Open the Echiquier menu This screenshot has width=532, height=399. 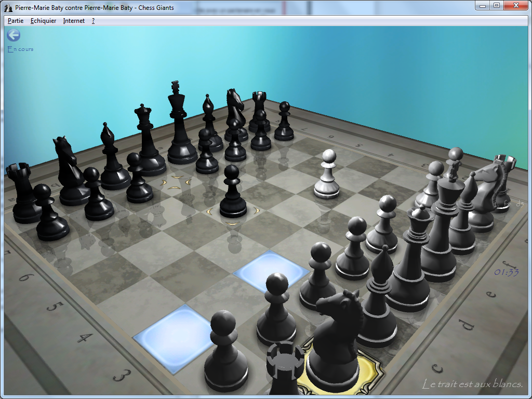coord(43,21)
